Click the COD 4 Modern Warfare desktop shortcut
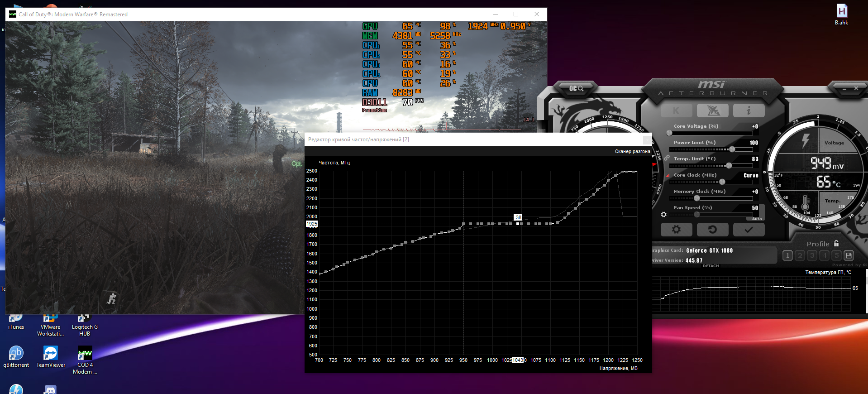Image resolution: width=868 pixels, height=394 pixels. coord(85,360)
